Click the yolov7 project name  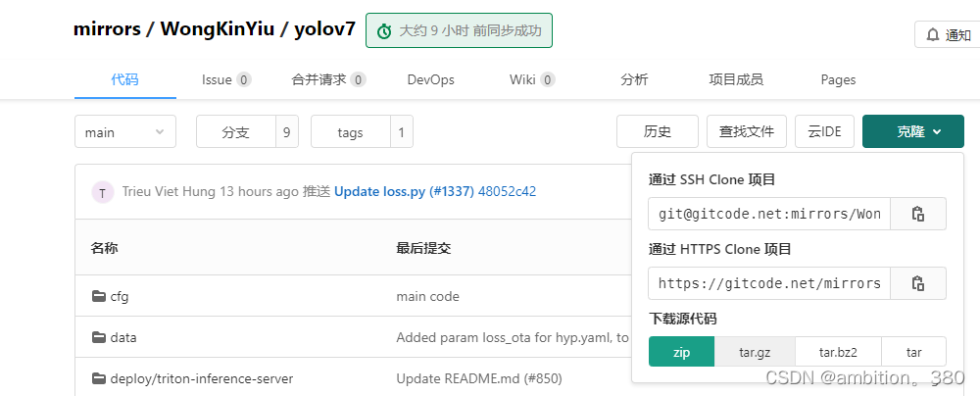pos(325,28)
